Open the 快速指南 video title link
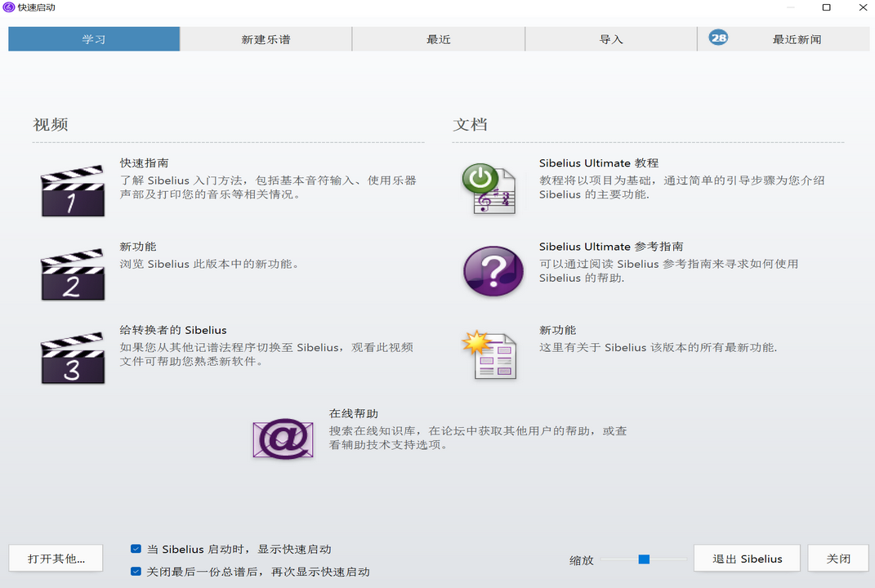The height and width of the screenshot is (588, 875). (144, 163)
